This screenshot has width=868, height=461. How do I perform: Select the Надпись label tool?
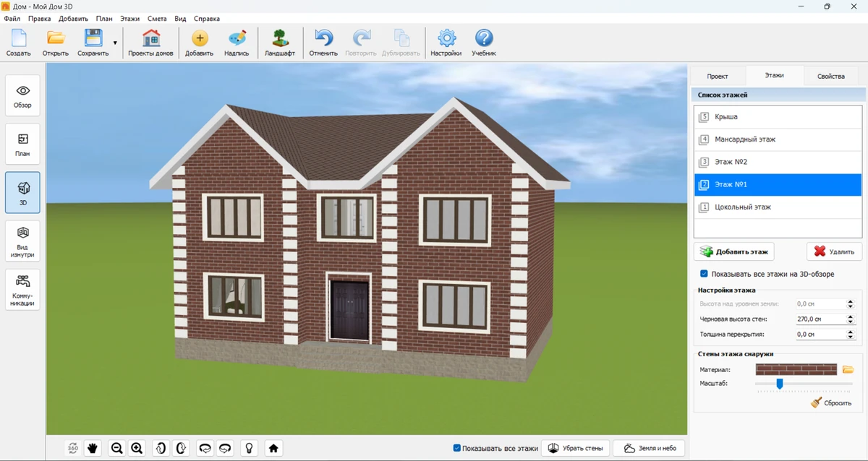point(237,43)
